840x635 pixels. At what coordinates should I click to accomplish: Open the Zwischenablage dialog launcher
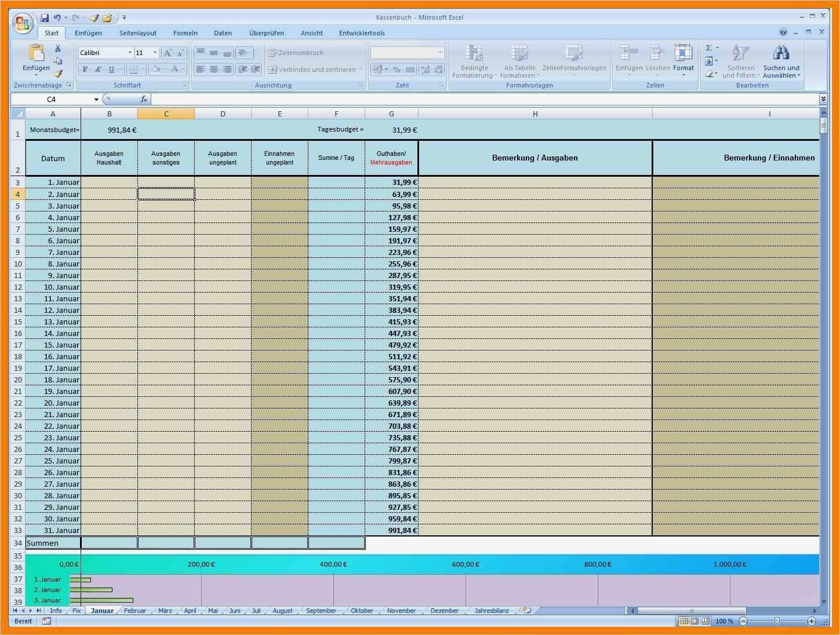point(69,85)
